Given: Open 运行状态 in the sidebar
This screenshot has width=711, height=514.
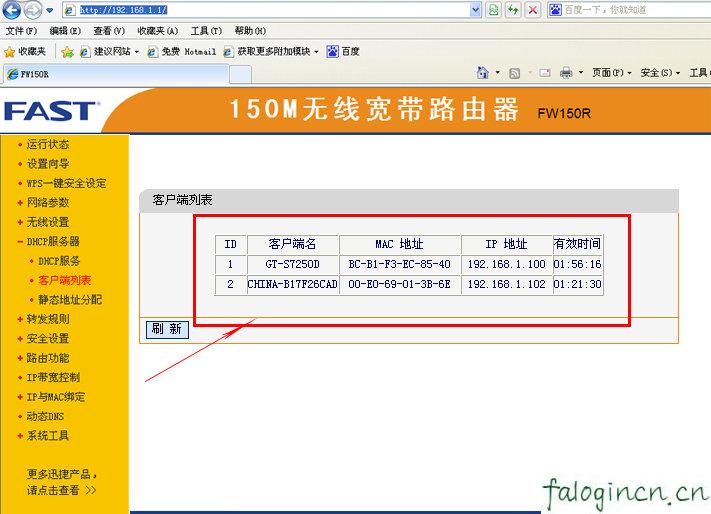Looking at the screenshot, I should coord(48,145).
